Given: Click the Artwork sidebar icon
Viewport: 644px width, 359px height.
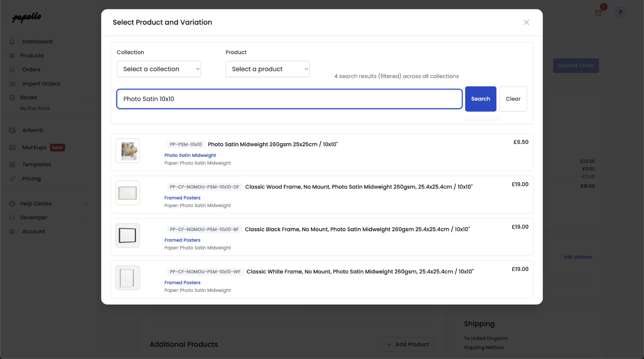Looking at the screenshot, I should (x=12, y=130).
